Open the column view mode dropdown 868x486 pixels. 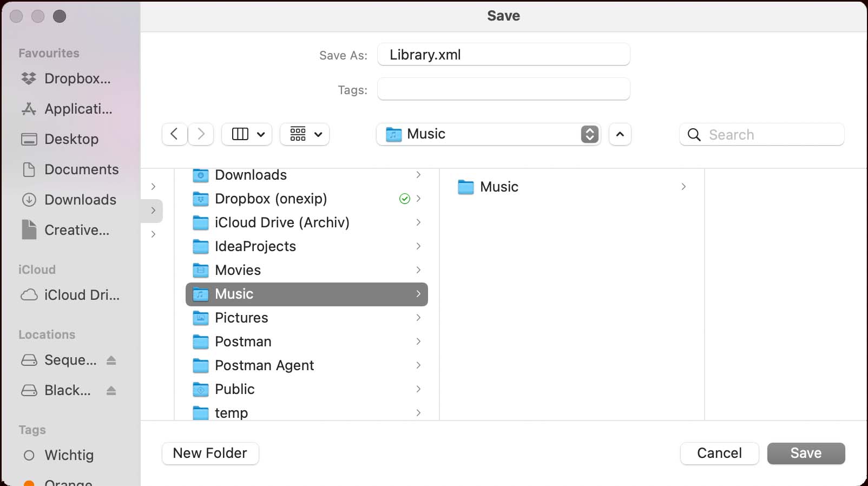(248, 134)
